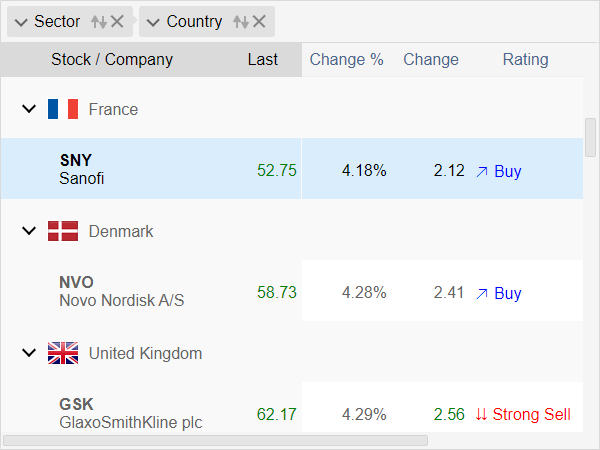Sort by the Rating column header
Screen dimensions: 600x450
(x=525, y=60)
